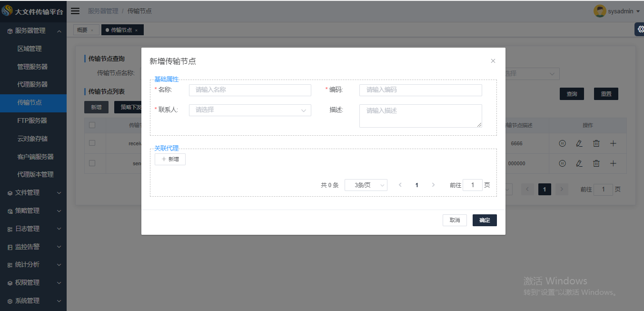Click the 确定 confirm button
The image size is (644, 311).
click(x=485, y=220)
